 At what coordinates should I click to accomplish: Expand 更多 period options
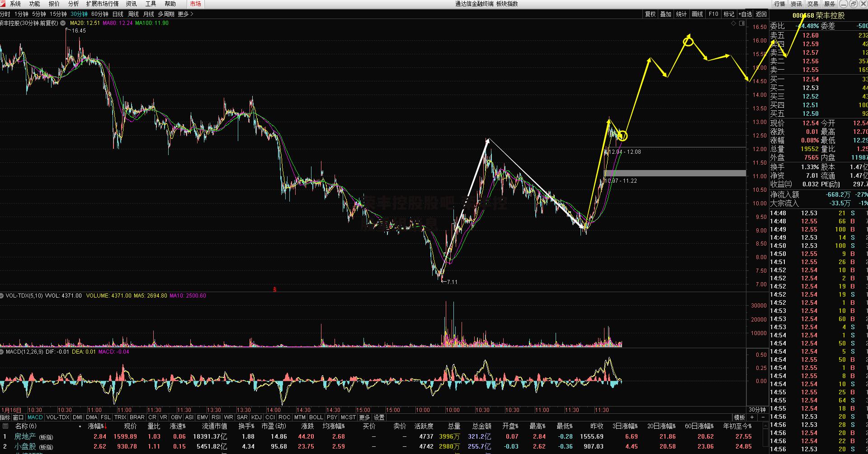click(185, 14)
